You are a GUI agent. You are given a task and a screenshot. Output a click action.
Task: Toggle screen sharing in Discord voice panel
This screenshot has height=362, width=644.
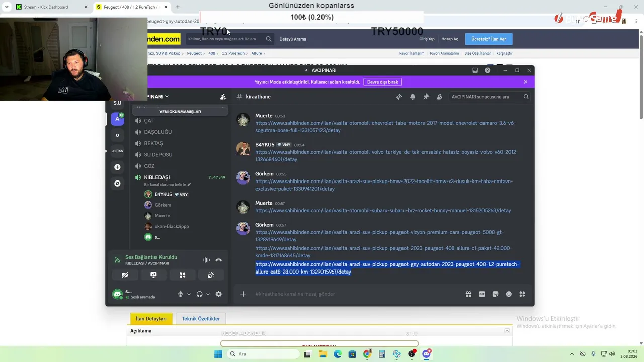pyautogui.click(x=153, y=275)
